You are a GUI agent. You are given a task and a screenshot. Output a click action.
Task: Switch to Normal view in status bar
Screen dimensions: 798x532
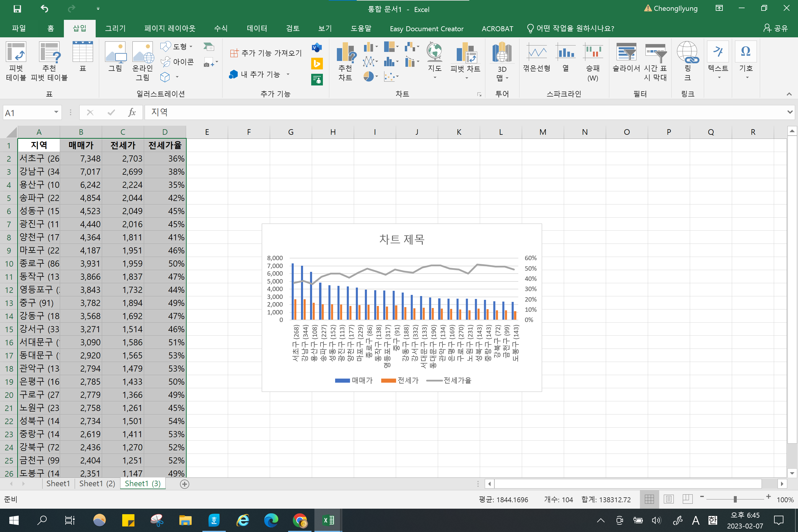pyautogui.click(x=649, y=499)
